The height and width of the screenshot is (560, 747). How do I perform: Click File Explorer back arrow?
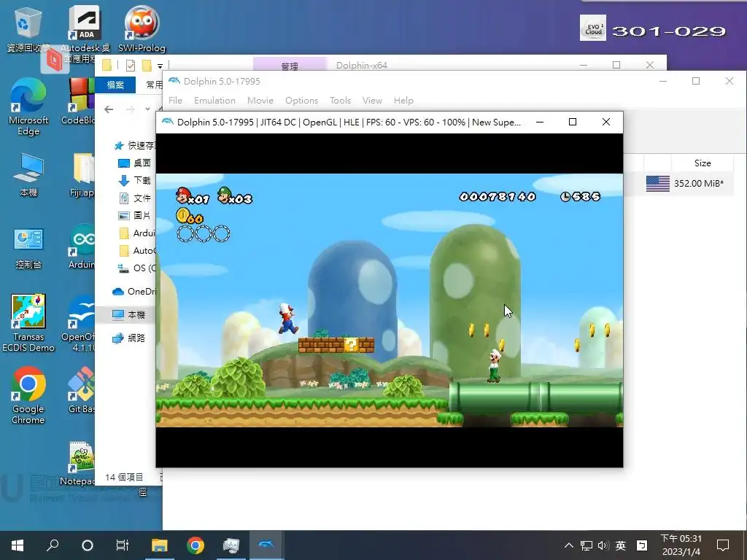pyautogui.click(x=109, y=109)
